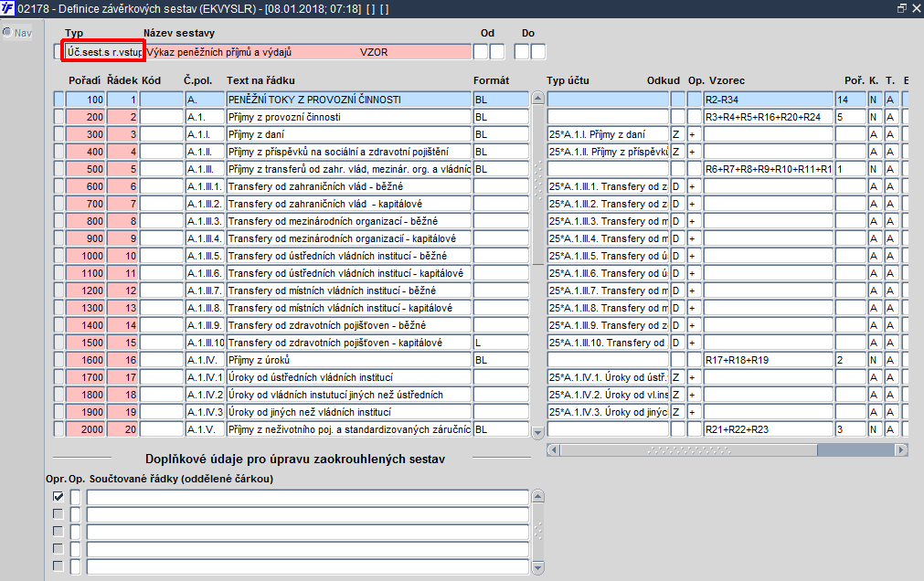This screenshot has height=581, width=924.
Task: Click Odkud cell 'Z' in row 'Příjmy z daní'
Action: coord(677,134)
